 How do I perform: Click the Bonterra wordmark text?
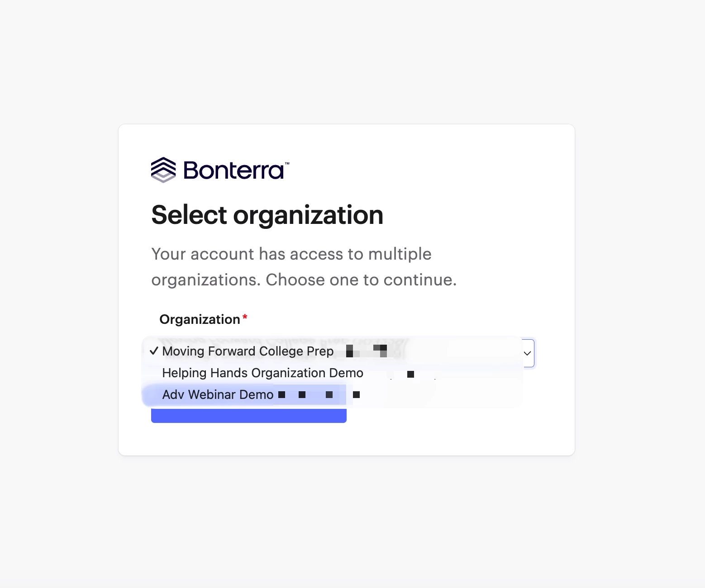233,171
